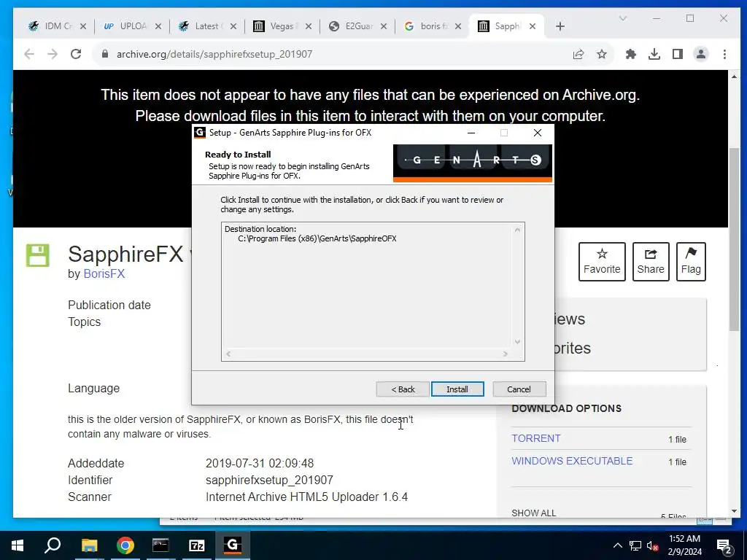
Task: Click the network tray icon
Action: tap(635, 545)
